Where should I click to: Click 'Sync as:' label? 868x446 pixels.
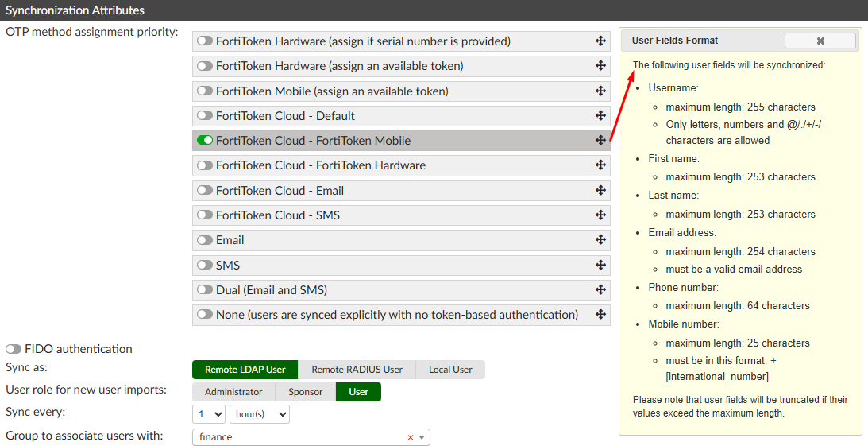[26, 367]
